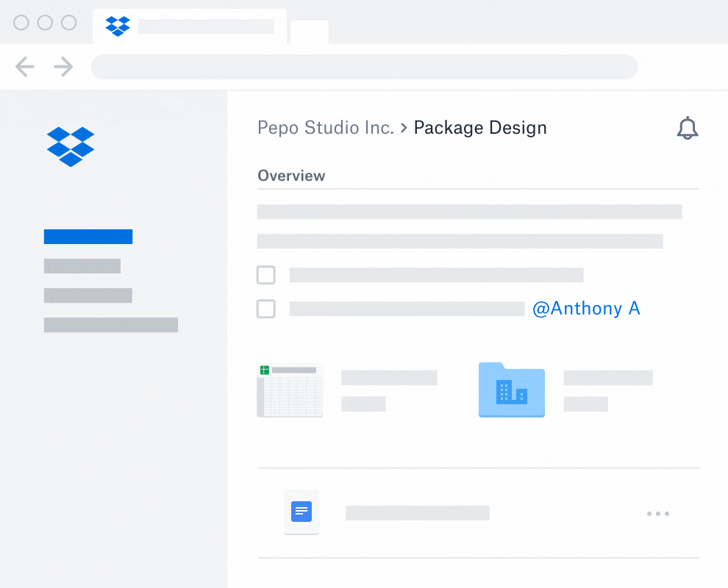Click the browser back arrow
The image size is (728, 588).
tap(24, 67)
